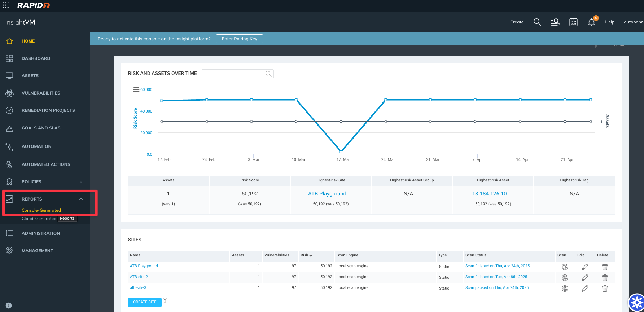Edit the ATB Playground site
Screen dimensions: 644x312
(x=585, y=267)
